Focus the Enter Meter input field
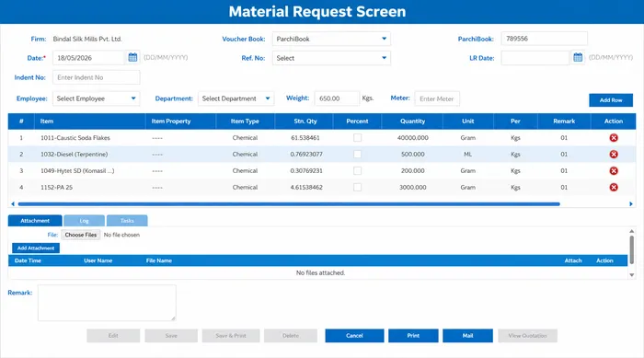The height and width of the screenshot is (358, 644). coord(437,98)
